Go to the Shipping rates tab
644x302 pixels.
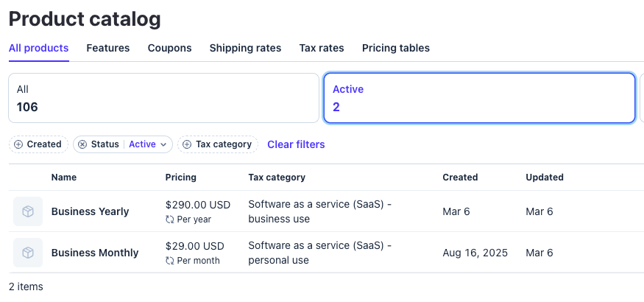tap(245, 48)
